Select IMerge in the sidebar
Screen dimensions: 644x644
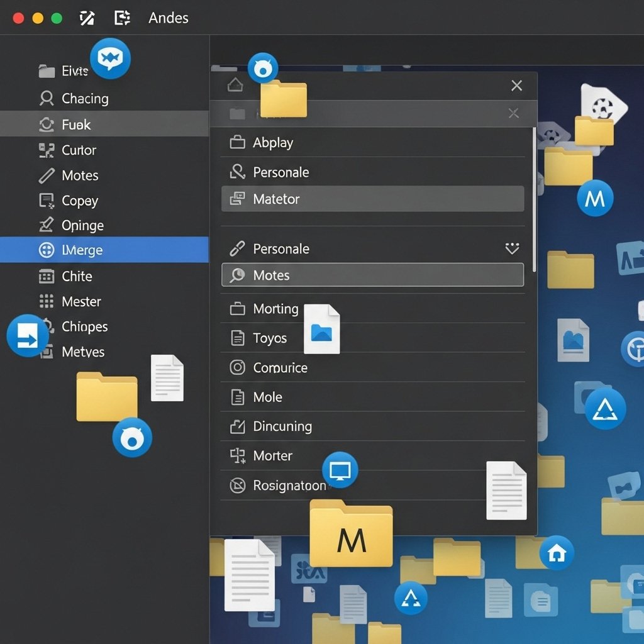pos(104,250)
